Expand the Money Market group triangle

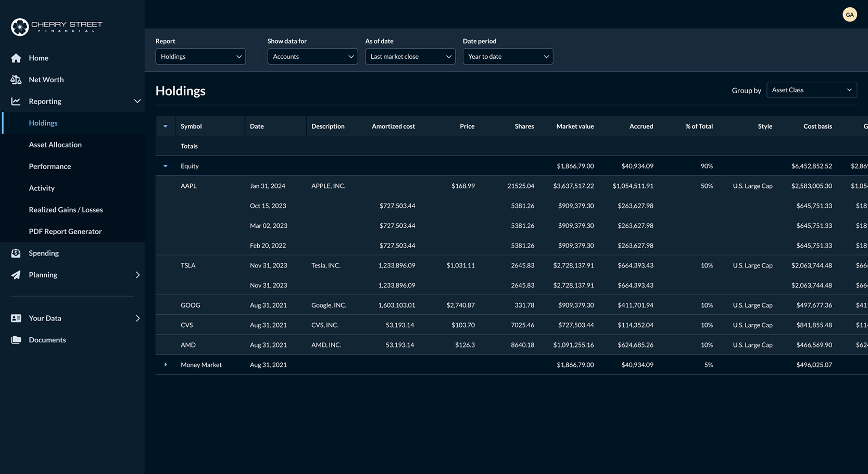click(x=166, y=365)
